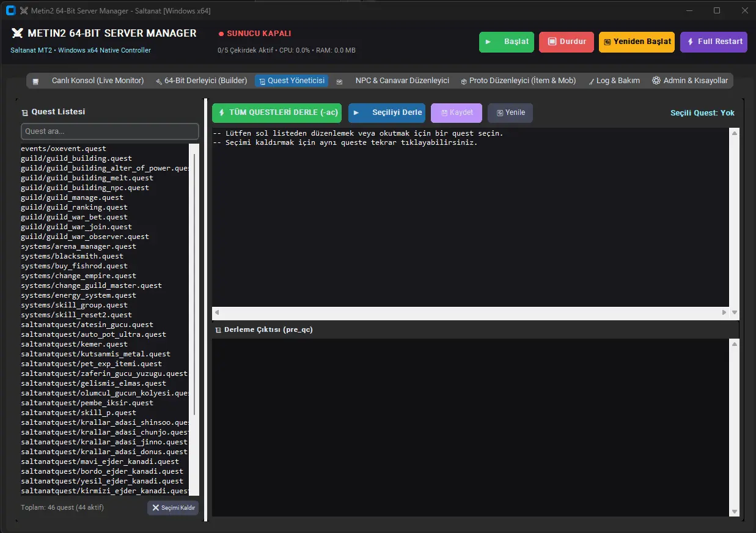Open systems/arena_manager.quest
756x533 pixels.
coord(79,246)
